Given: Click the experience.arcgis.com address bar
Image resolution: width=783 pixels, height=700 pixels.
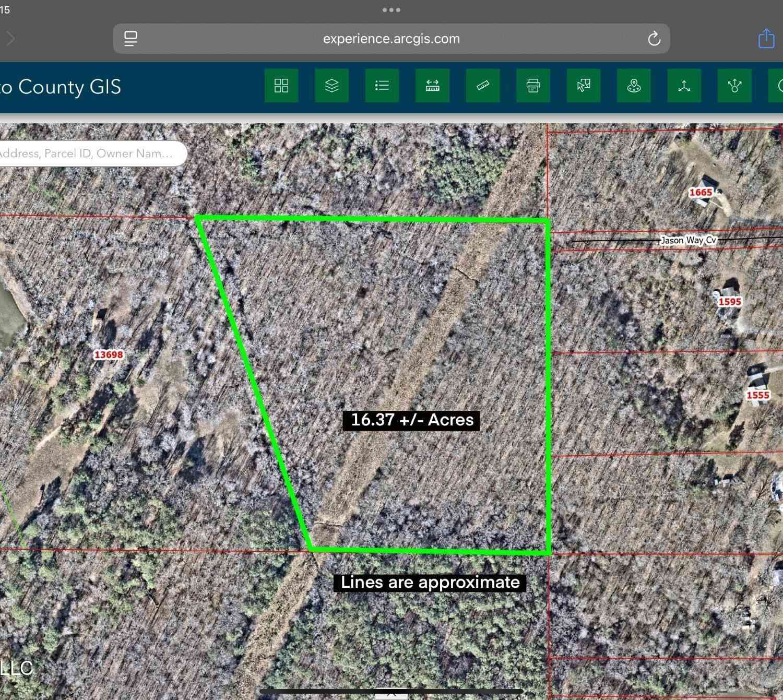Looking at the screenshot, I should click(x=391, y=39).
